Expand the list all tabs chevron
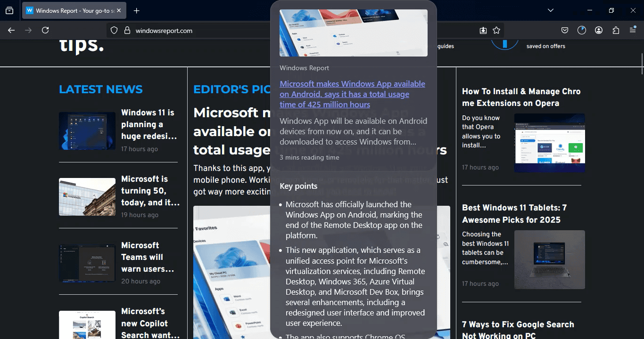Screen dimensions: 644x339 pos(551,10)
